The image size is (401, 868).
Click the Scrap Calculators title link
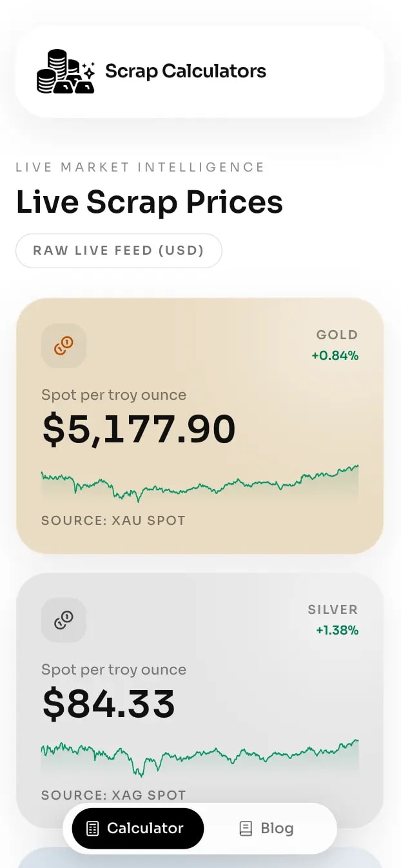point(186,71)
